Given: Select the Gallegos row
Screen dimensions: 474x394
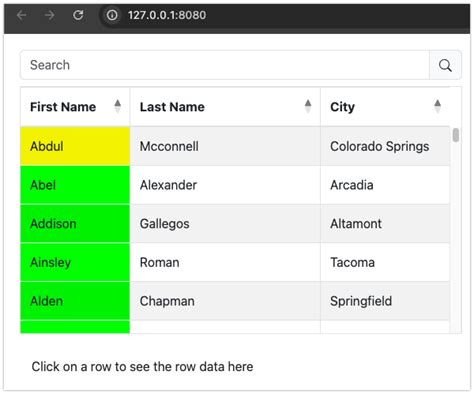Looking at the screenshot, I should tap(235, 224).
